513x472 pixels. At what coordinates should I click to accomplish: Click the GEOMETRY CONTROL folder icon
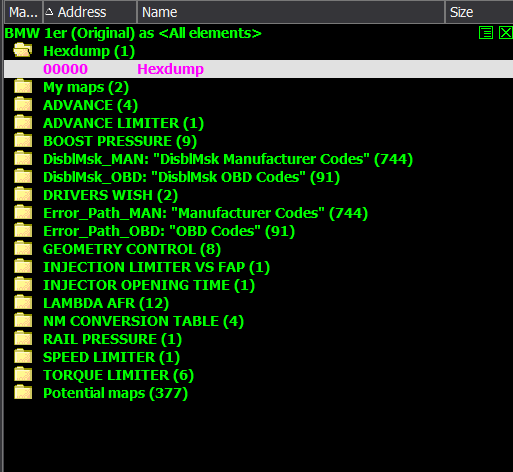click(x=23, y=248)
